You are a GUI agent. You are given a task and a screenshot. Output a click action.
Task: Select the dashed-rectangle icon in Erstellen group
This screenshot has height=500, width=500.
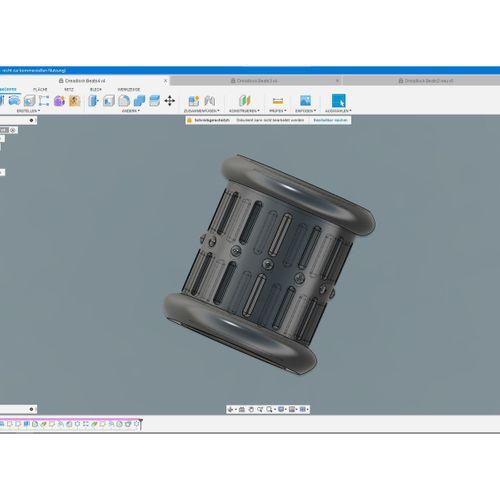coord(44,101)
